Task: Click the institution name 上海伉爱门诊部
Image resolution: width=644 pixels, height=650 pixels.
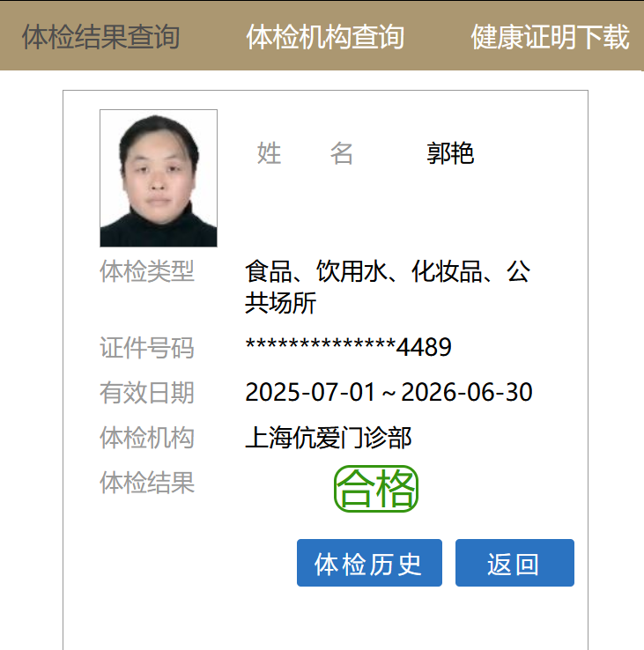Action: coord(328,438)
